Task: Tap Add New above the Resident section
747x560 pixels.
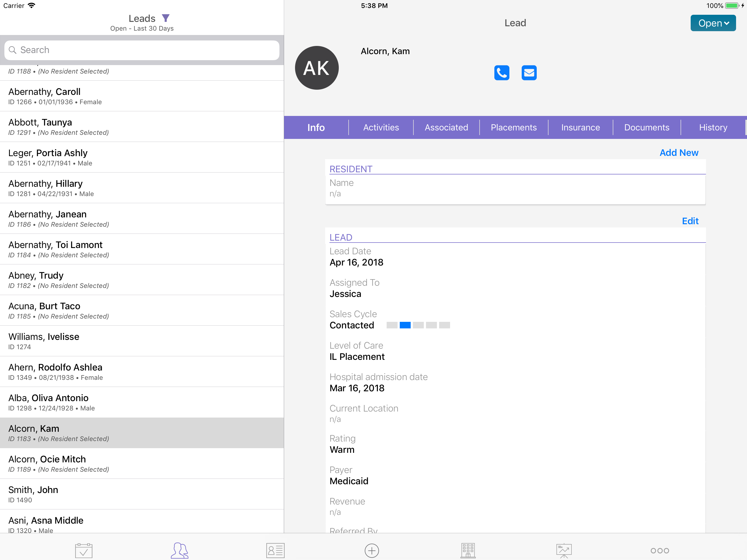Action: click(x=679, y=152)
